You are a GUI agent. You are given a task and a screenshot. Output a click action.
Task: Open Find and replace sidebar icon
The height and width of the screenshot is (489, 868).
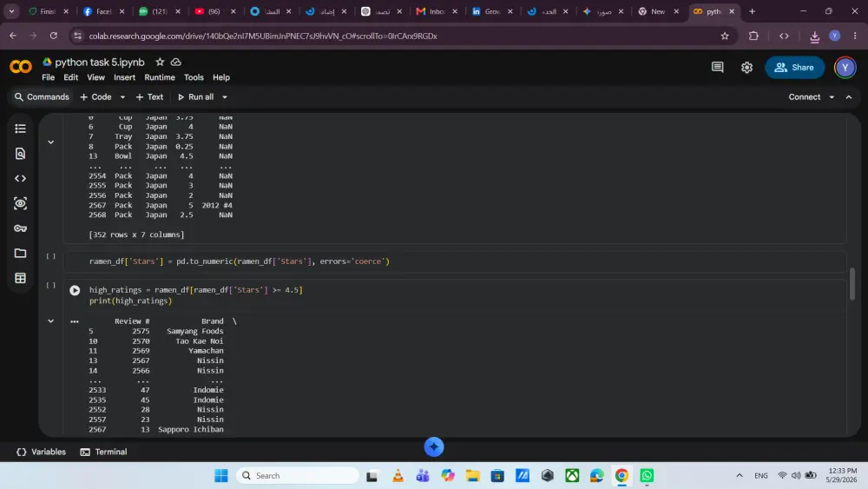(x=21, y=154)
